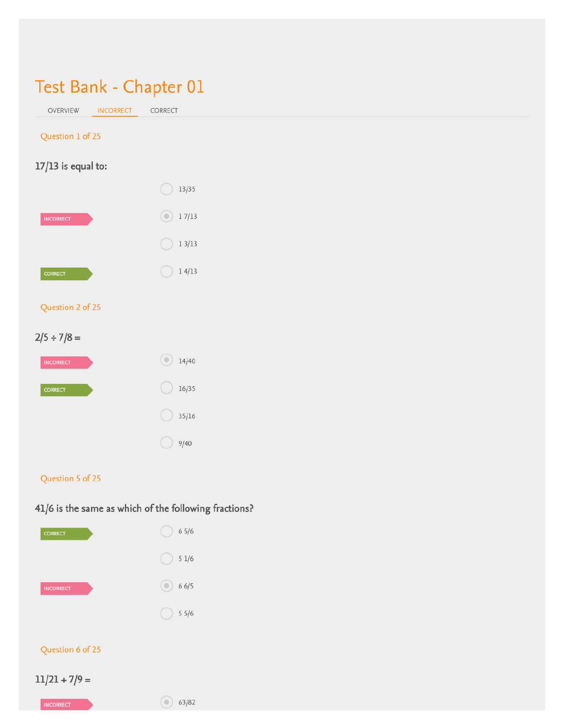Click the Question 1 of 25 heading

(x=70, y=136)
